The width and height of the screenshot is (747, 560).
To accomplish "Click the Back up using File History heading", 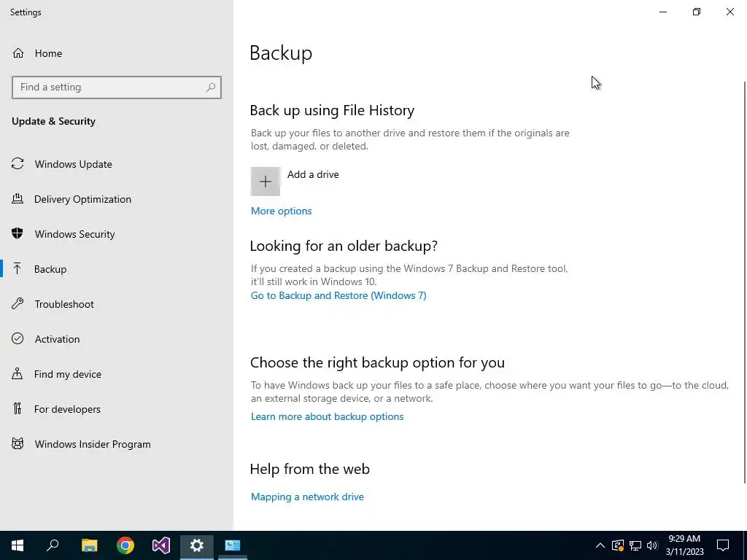I will (x=332, y=111).
